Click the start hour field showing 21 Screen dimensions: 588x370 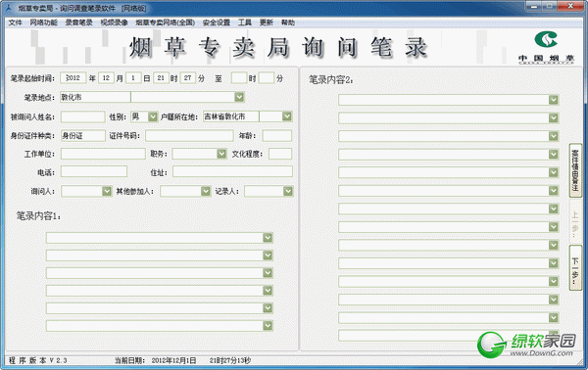point(161,78)
